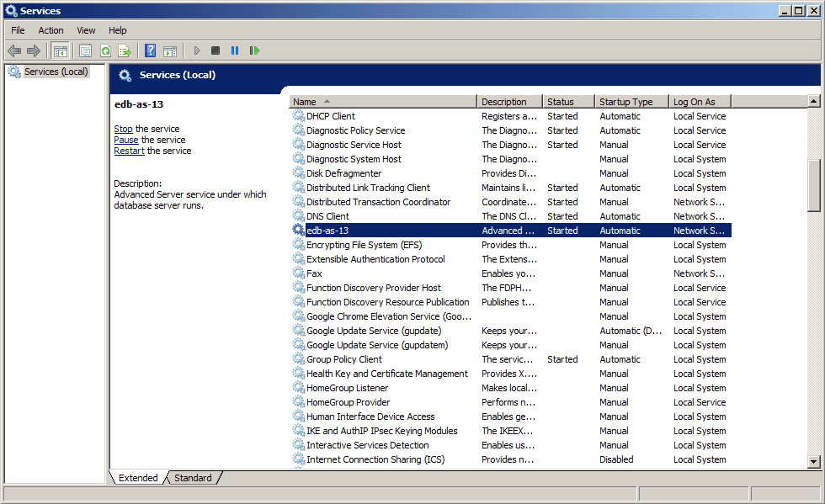Click the Refresh toolbar icon
825x504 pixels.
pyautogui.click(x=105, y=51)
